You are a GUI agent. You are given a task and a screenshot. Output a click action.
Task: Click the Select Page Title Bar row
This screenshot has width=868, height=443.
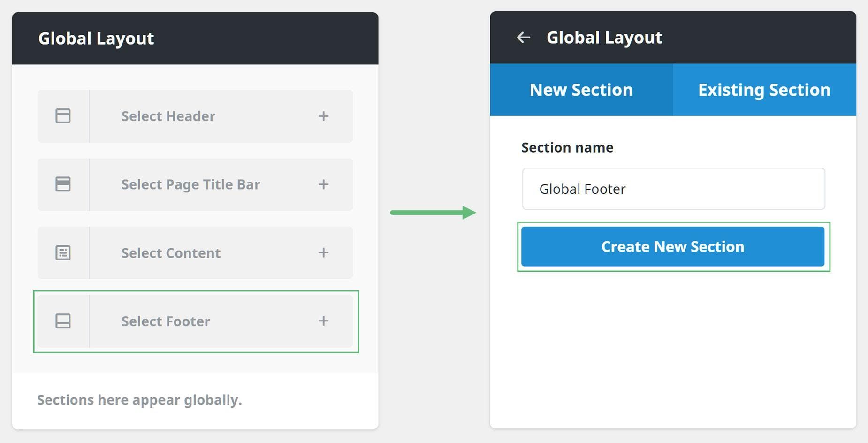[x=195, y=184]
